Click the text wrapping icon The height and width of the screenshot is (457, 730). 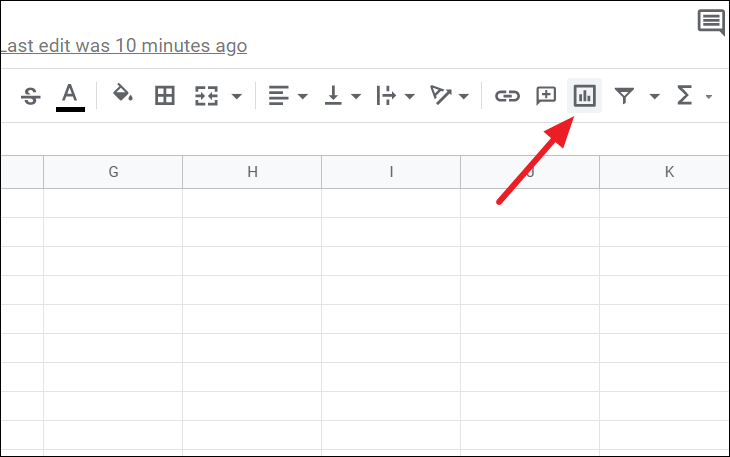(x=386, y=96)
